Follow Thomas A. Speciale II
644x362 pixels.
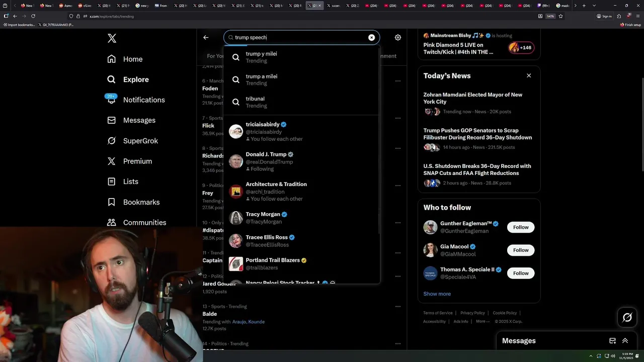521,273
